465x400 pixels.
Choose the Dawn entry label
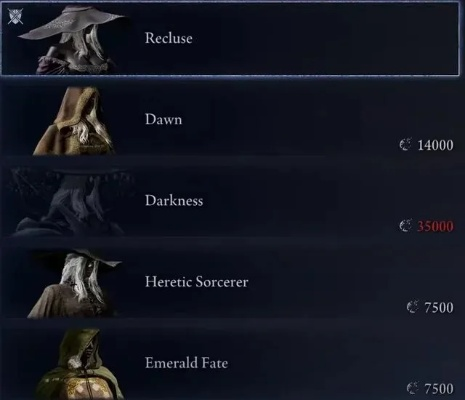point(163,119)
